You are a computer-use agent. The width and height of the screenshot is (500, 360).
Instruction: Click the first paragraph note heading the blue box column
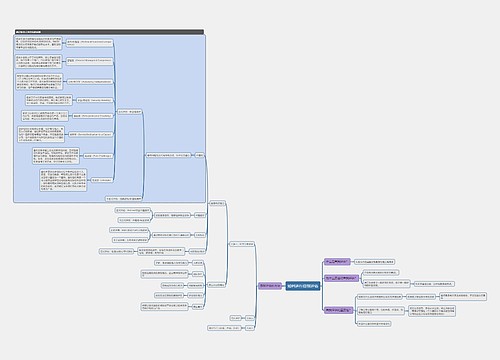point(38,43)
